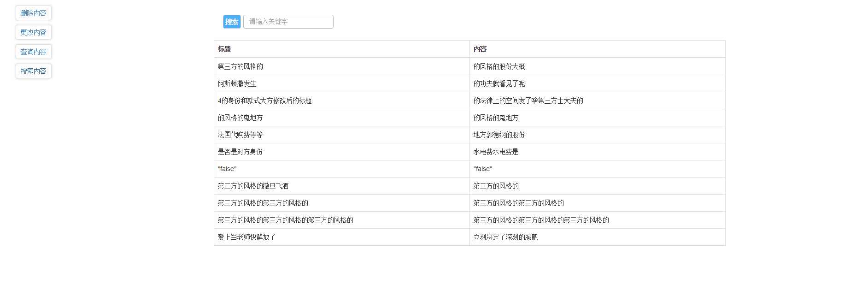The height and width of the screenshot is (290, 868).
Task: Click the 搜索内容 sidebar button
Action: (34, 71)
